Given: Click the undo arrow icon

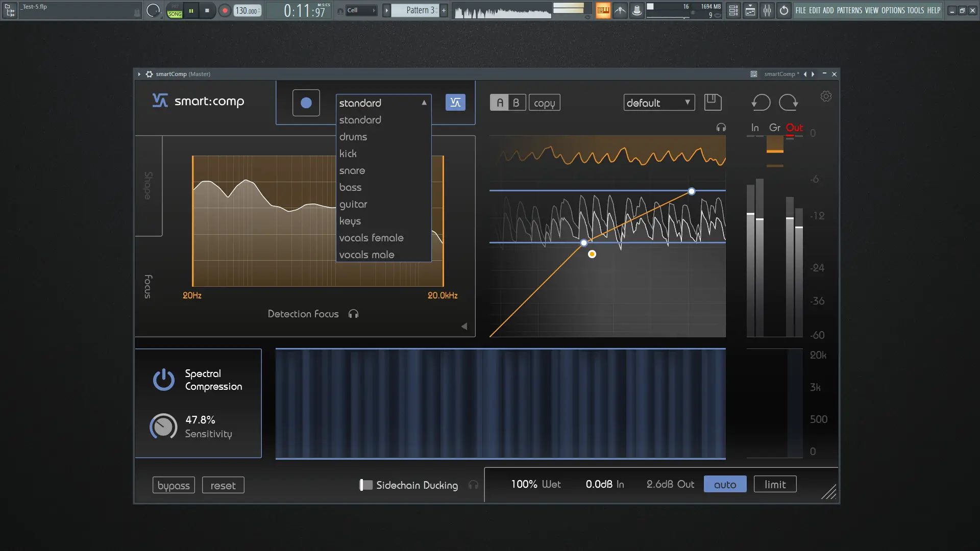Looking at the screenshot, I should pyautogui.click(x=761, y=103).
